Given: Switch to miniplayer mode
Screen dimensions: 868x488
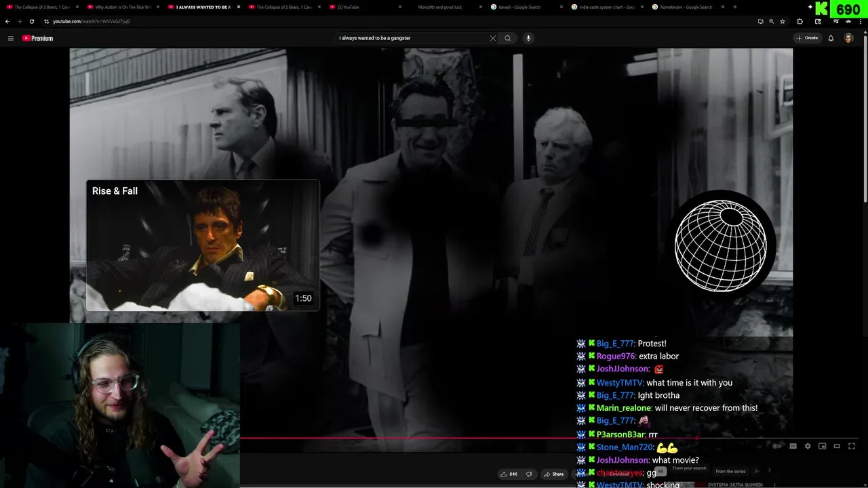Looking at the screenshot, I should 823,446.
